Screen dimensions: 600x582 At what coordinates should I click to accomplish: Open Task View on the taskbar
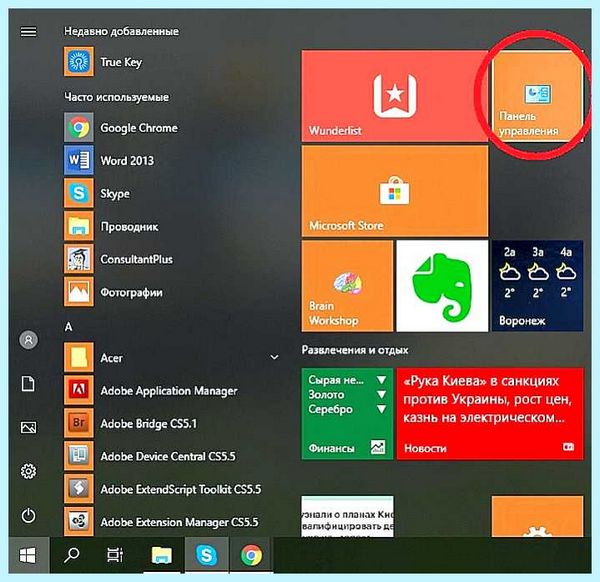[115, 555]
